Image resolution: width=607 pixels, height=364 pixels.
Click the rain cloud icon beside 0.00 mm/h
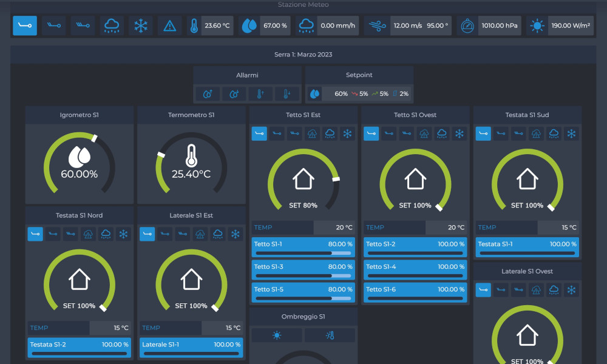306,25
